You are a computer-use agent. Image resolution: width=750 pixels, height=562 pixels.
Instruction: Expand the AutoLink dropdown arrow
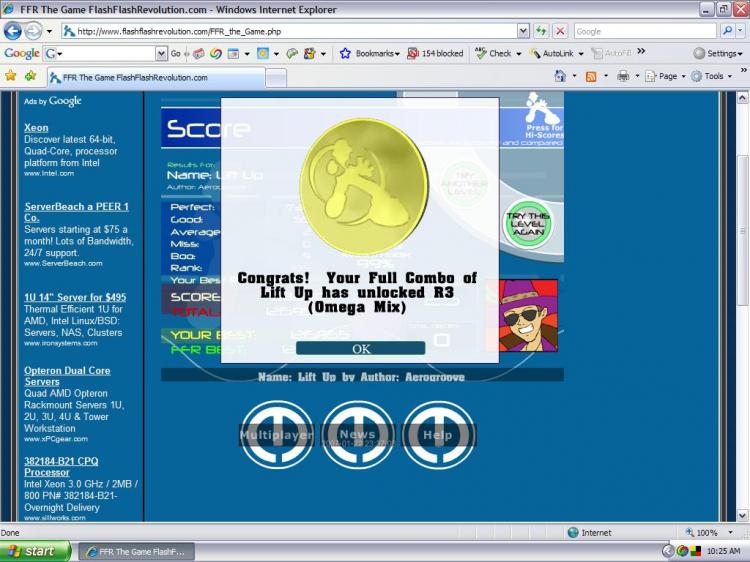point(581,54)
